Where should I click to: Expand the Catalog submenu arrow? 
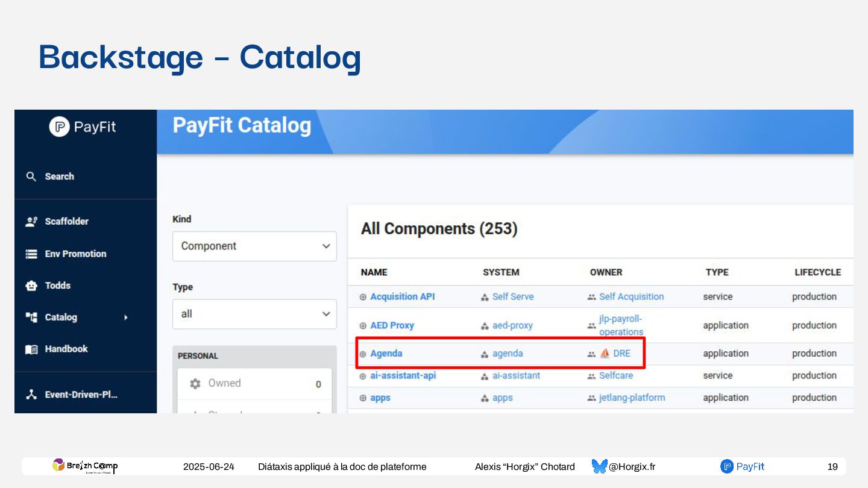click(126, 317)
